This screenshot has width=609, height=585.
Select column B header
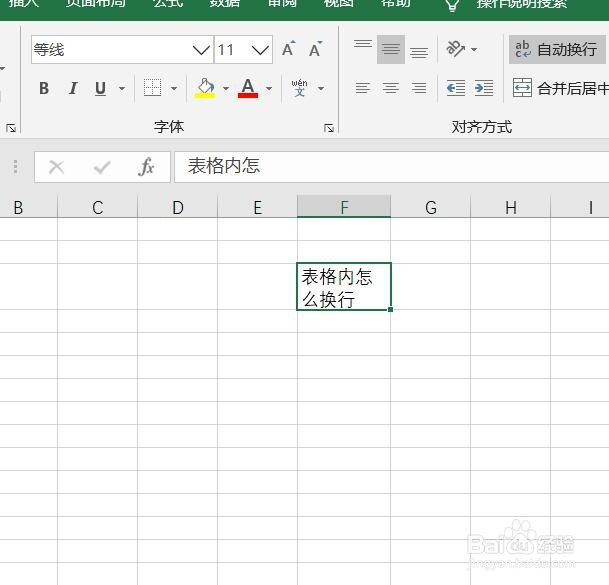(29, 207)
